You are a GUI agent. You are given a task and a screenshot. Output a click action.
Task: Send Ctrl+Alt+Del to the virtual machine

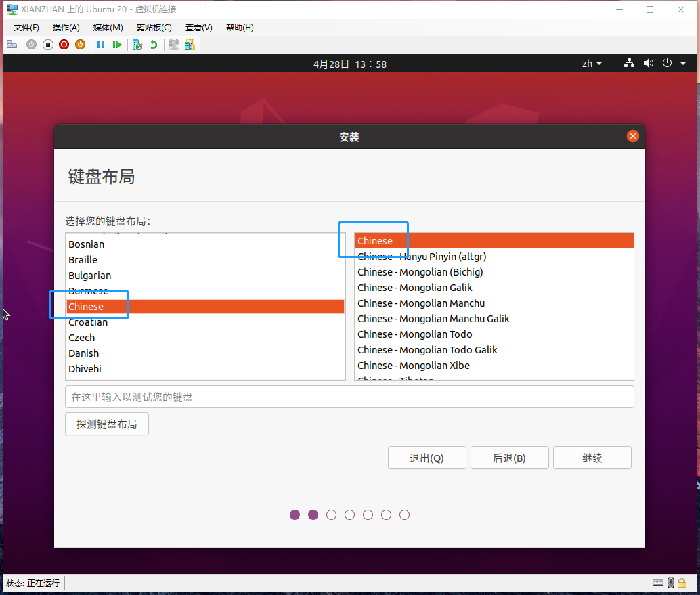click(x=12, y=44)
